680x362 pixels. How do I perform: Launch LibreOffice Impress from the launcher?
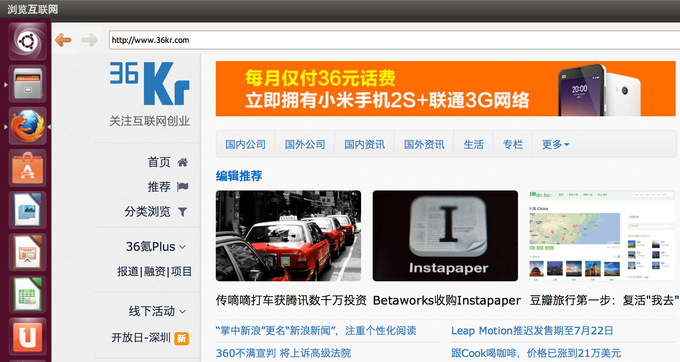click(x=27, y=252)
